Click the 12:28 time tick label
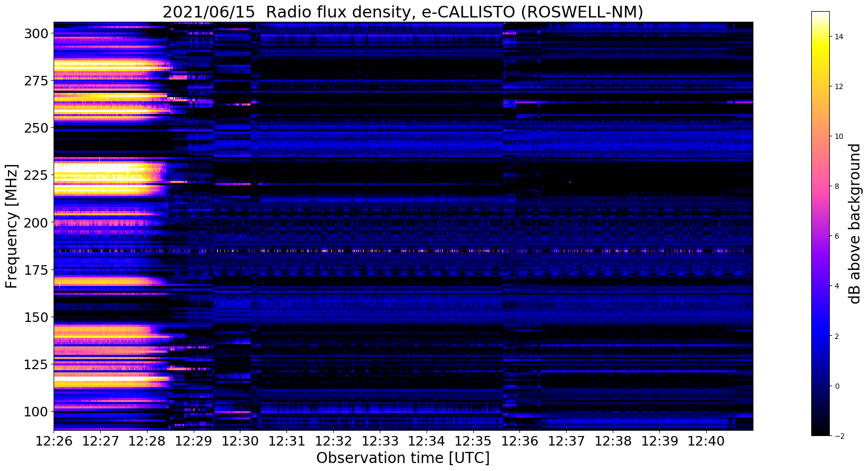Viewport: 868px width, 471px height. coord(147,441)
